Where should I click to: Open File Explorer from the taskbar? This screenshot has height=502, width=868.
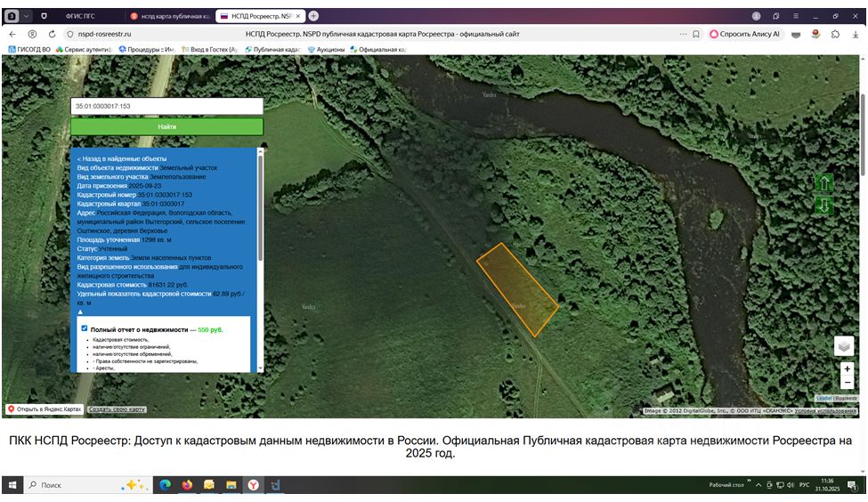click(x=231, y=485)
